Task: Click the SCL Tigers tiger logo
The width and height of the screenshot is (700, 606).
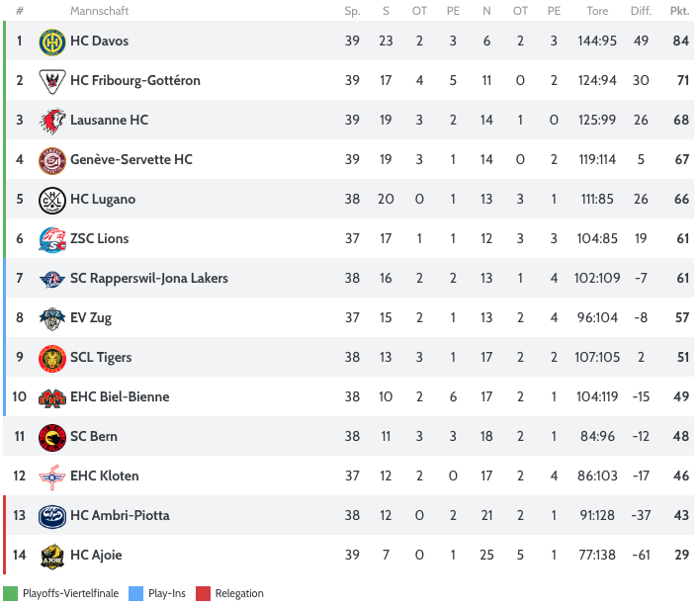Action: (x=51, y=358)
